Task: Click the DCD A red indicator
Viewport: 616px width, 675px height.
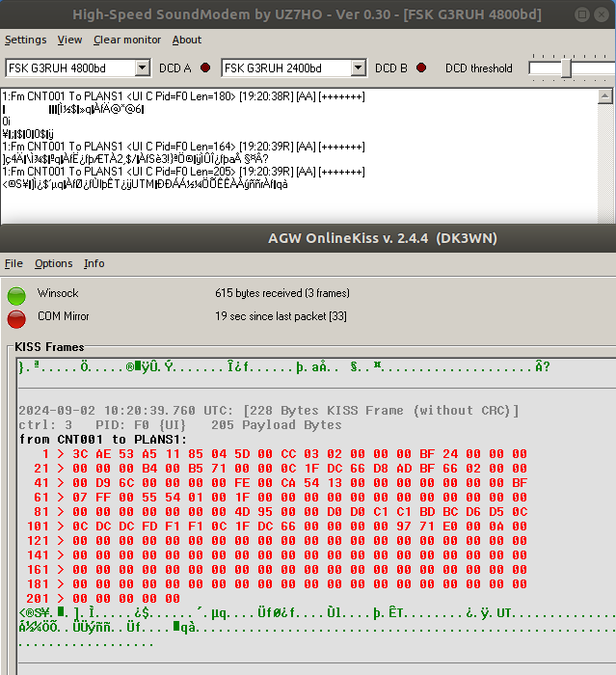Action: pyautogui.click(x=205, y=67)
